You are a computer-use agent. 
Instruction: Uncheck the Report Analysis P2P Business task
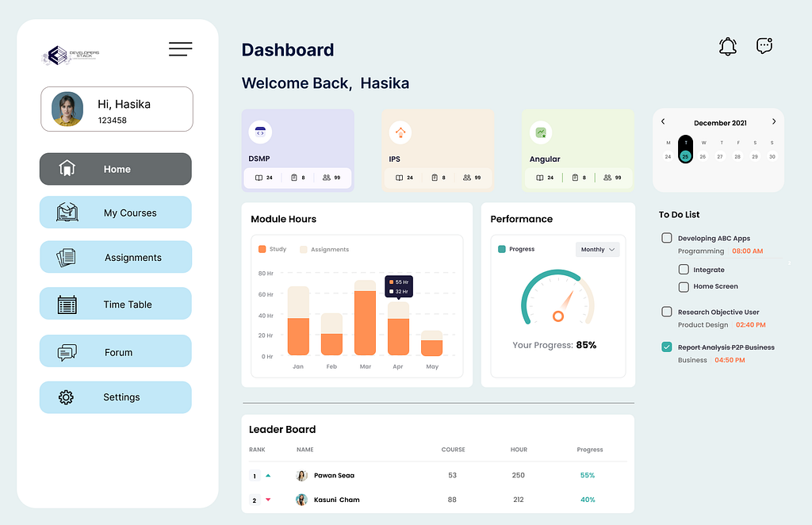[x=666, y=347]
